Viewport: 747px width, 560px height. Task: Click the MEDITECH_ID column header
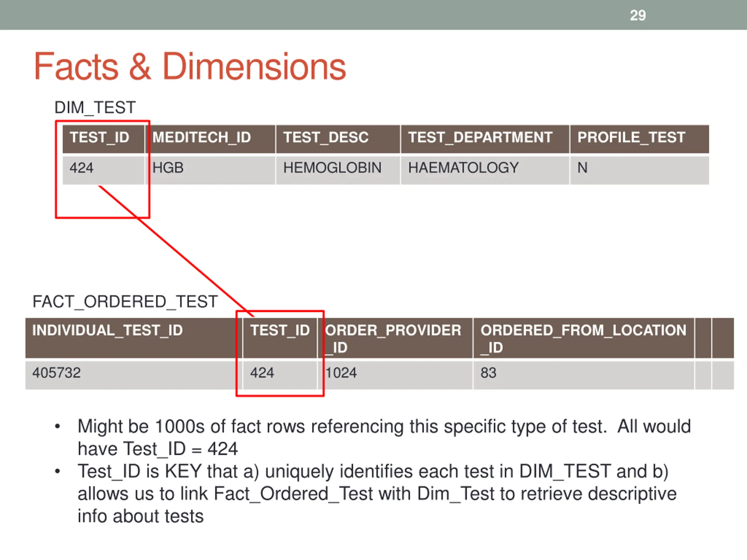pyautogui.click(x=210, y=139)
